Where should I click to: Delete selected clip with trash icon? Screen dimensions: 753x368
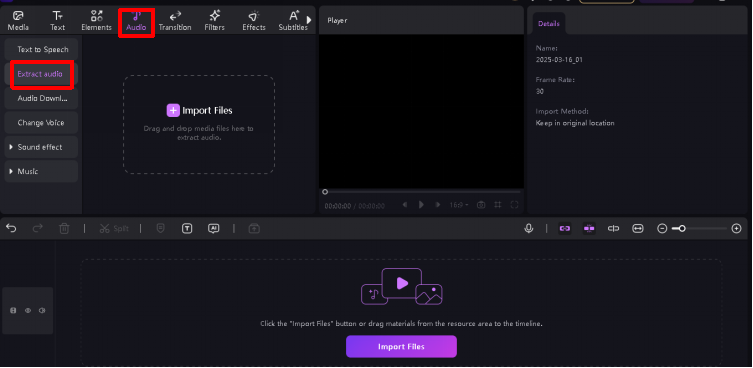click(x=64, y=229)
